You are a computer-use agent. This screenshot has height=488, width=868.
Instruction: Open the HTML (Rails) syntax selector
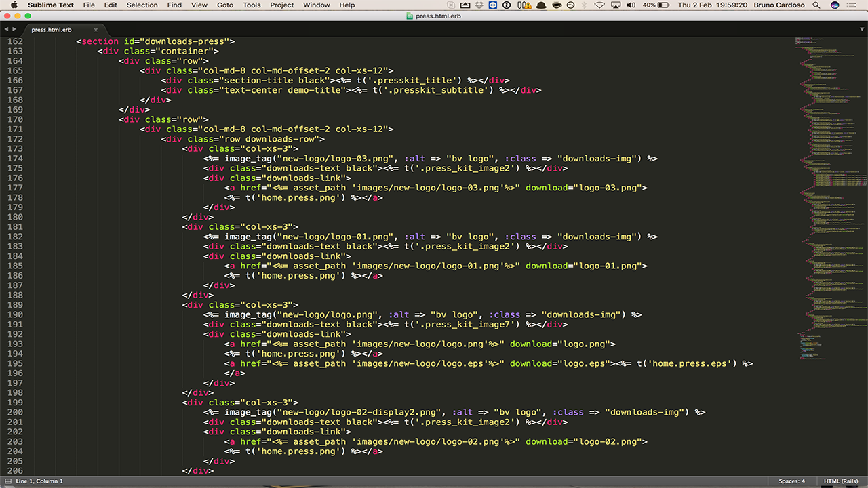coord(840,481)
